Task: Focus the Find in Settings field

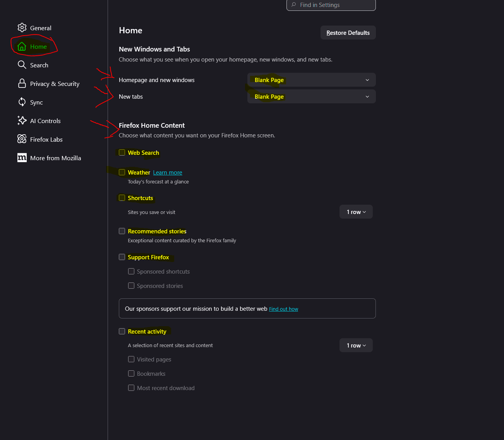Action: 331,5
